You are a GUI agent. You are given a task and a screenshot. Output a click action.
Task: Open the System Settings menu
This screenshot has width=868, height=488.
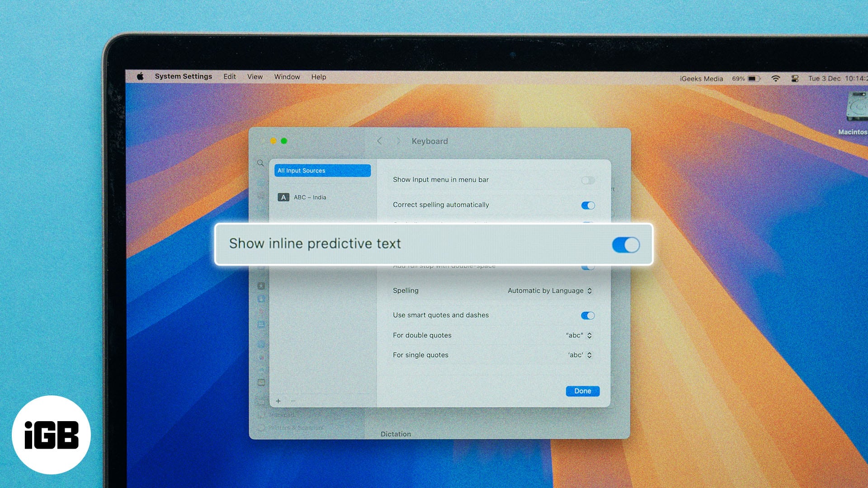[183, 76]
